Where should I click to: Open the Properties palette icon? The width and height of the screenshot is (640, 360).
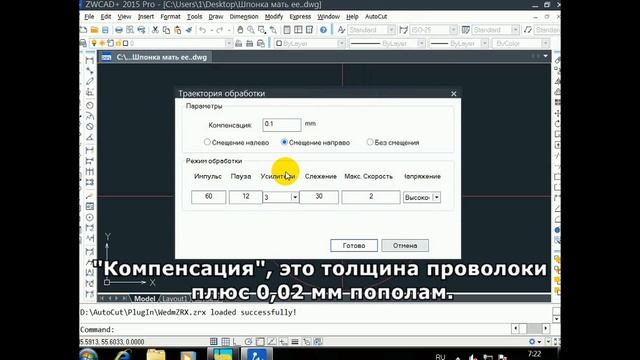click(287, 30)
